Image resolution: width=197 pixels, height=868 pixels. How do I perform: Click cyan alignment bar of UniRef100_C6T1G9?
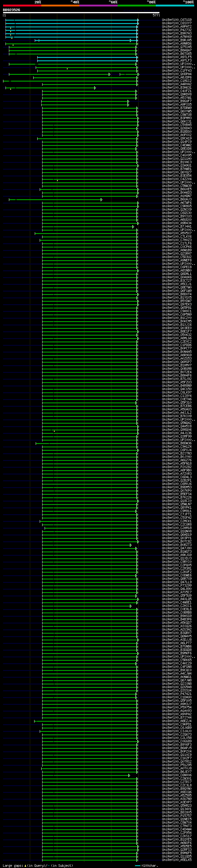72,20
